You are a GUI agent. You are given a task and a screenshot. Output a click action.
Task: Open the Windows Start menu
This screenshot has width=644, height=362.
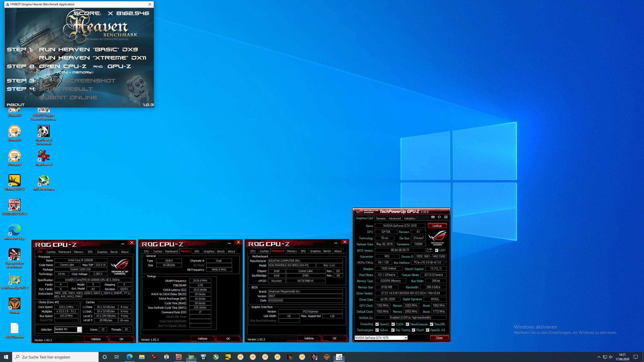(x=6, y=357)
